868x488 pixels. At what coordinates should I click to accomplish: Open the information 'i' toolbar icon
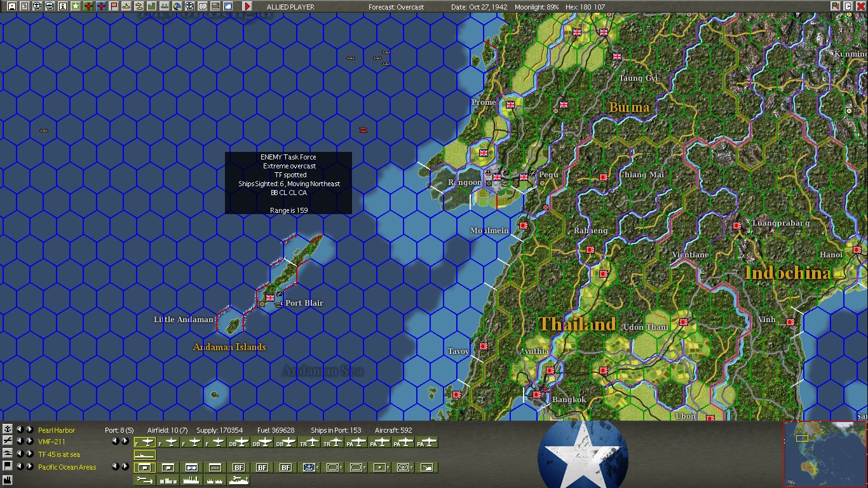click(x=63, y=6)
